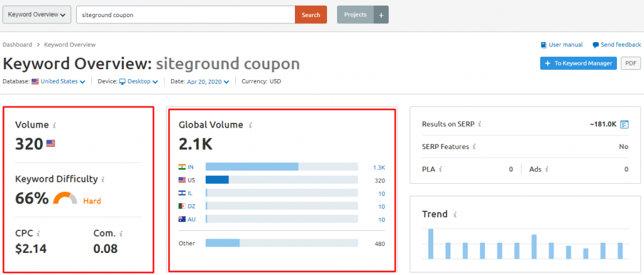This screenshot has width=644, height=275.
Task: Show info for SERP Features
Action: click(474, 147)
